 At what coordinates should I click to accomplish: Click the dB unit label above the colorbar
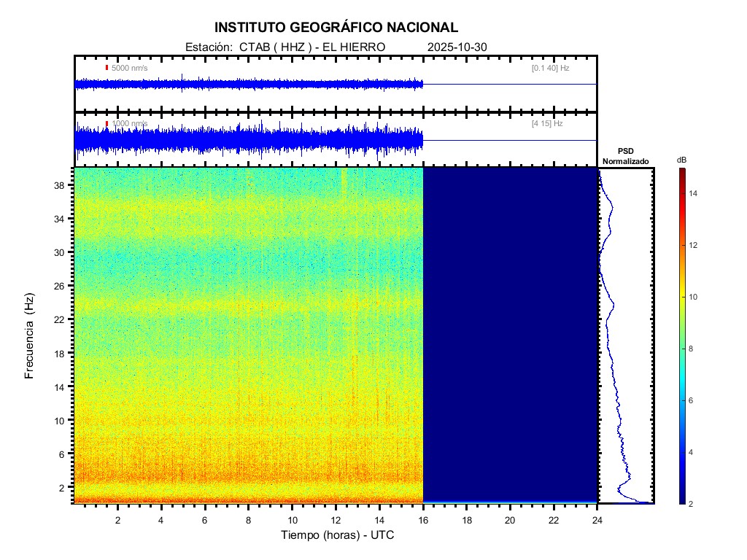tap(681, 160)
